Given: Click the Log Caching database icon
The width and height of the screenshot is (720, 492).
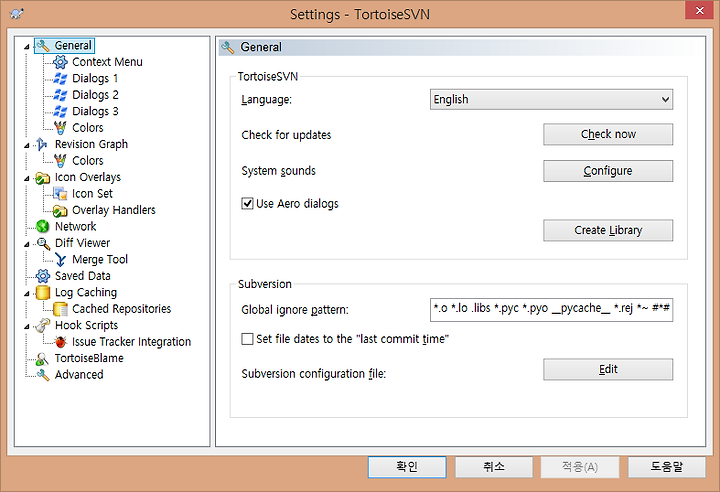Looking at the screenshot, I should pos(43,293).
